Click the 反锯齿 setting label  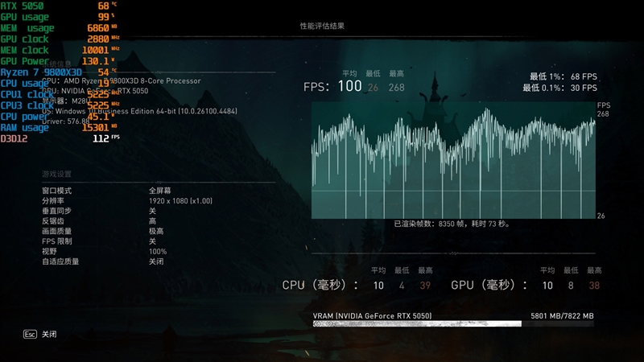coord(53,220)
